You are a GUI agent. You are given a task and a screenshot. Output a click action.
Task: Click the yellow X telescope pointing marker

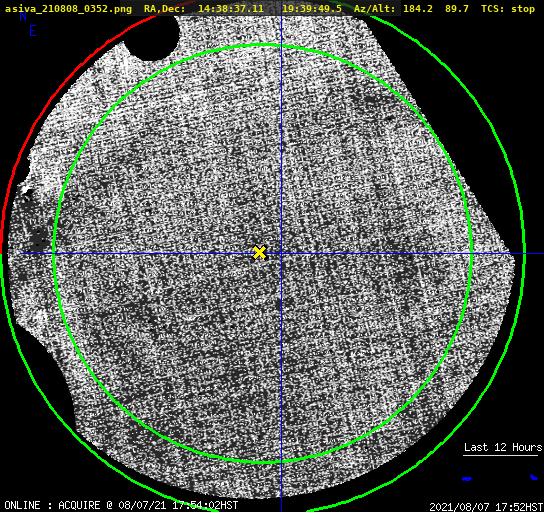point(260,253)
